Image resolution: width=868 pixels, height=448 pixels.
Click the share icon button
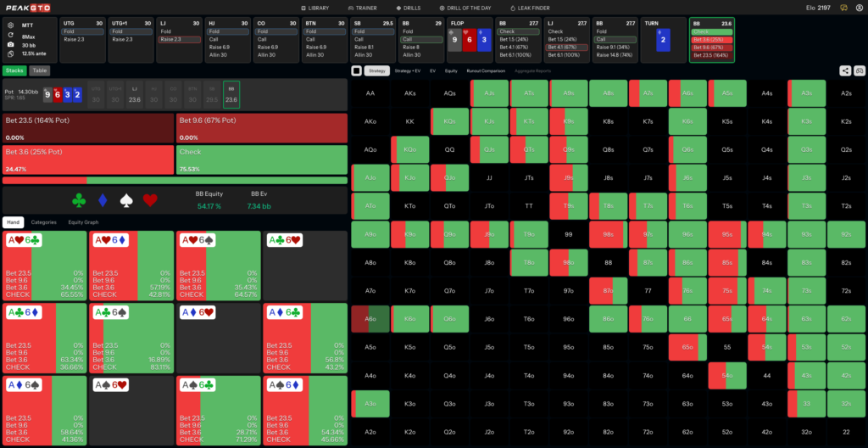point(845,70)
